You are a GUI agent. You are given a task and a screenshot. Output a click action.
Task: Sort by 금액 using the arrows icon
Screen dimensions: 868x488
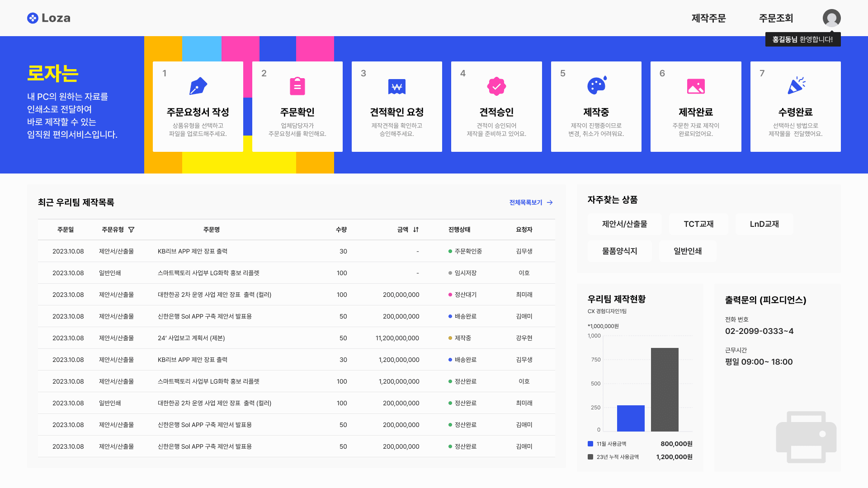pos(416,230)
